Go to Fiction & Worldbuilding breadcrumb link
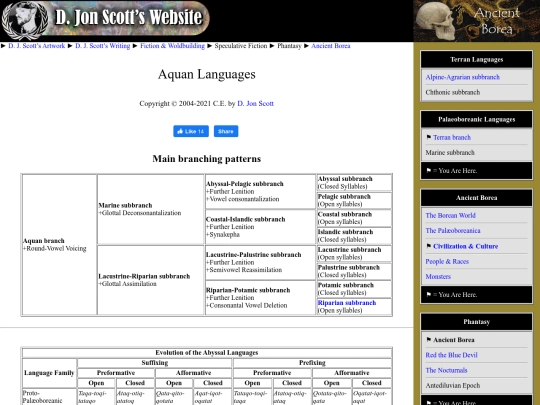Viewport: 540px width, 405px height. tap(172, 46)
